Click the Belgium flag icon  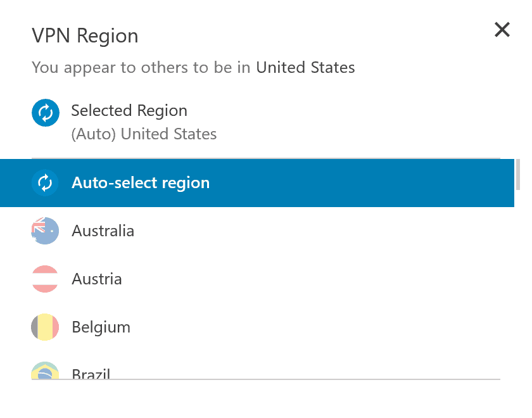click(x=45, y=327)
